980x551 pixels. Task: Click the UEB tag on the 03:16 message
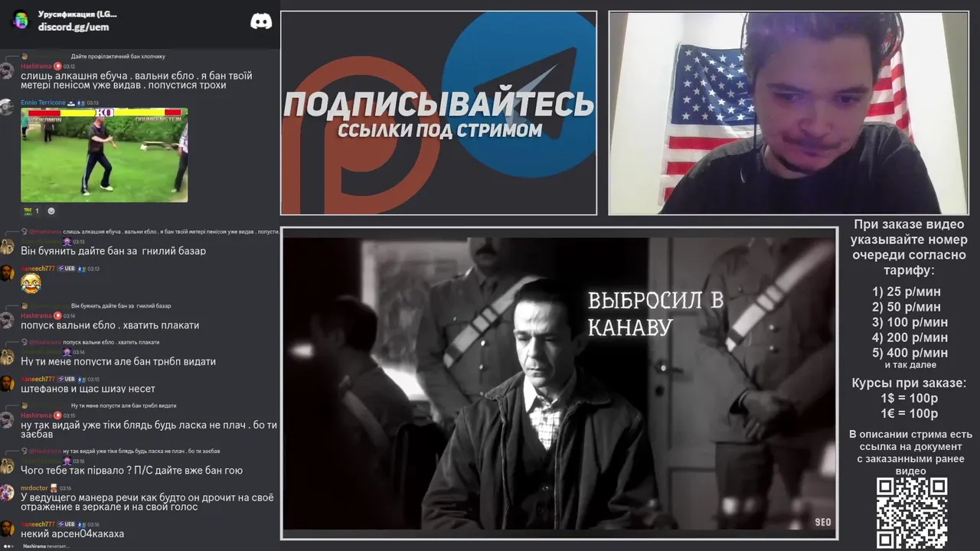coord(66,524)
